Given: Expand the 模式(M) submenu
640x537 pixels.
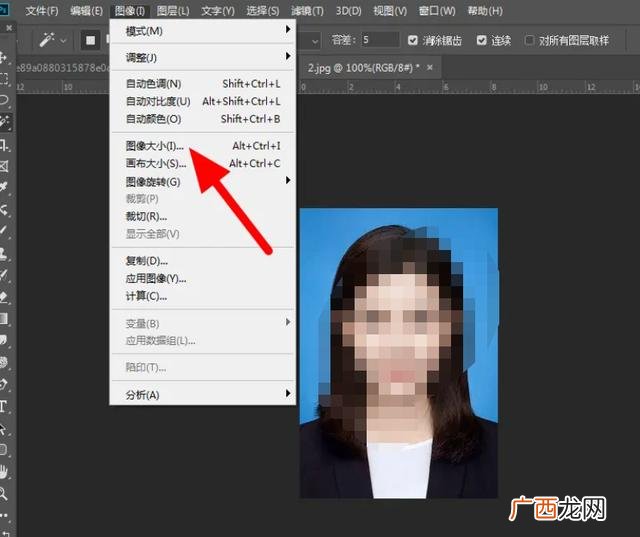Looking at the screenshot, I should tap(203, 31).
